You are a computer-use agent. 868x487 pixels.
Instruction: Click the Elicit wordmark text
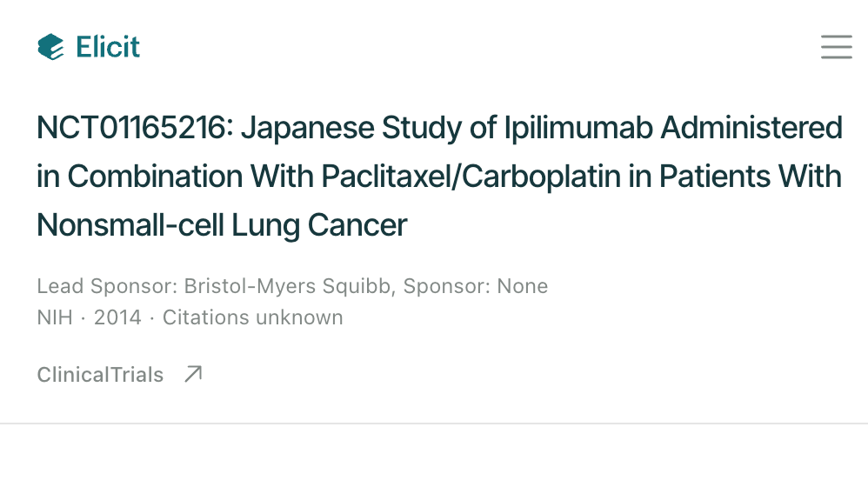point(108,46)
